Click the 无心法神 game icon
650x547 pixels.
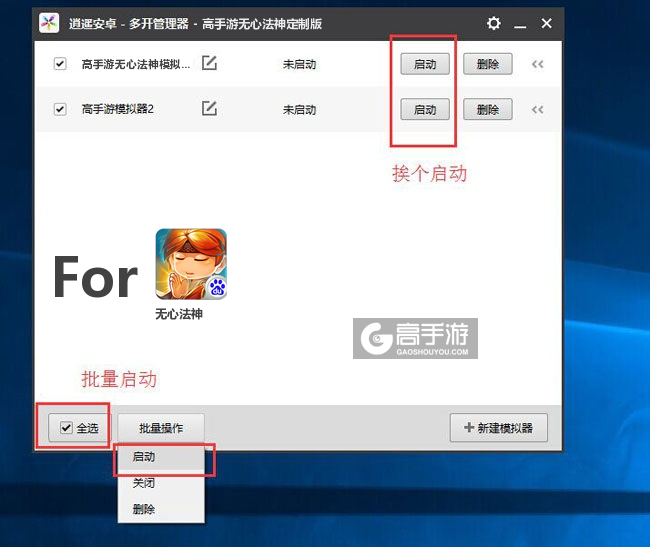[191, 264]
